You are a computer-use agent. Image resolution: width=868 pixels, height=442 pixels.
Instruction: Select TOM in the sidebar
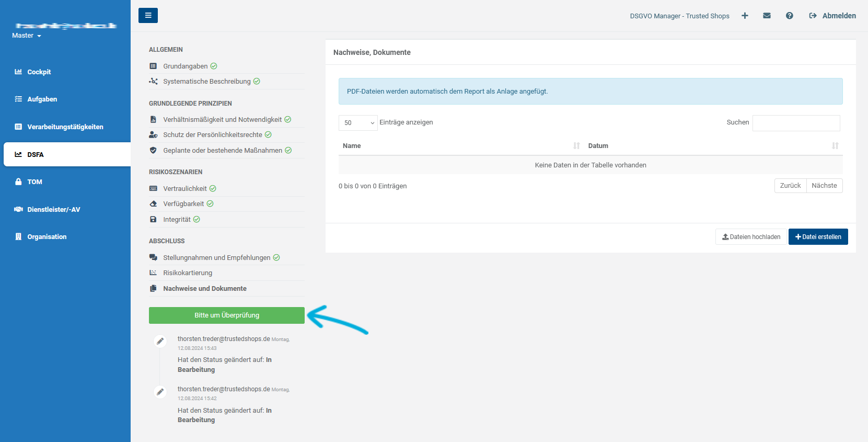coord(34,182)
